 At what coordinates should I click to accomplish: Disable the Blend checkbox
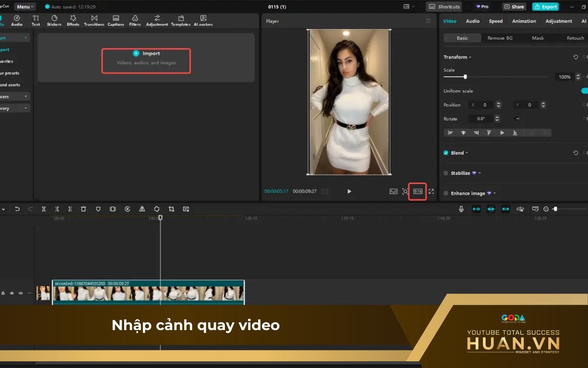446,152
